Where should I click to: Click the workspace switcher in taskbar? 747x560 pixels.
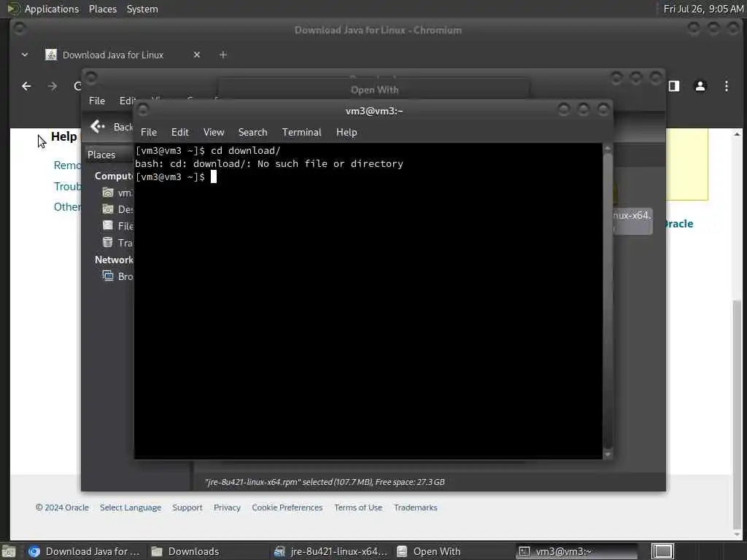tap(662, 551)
